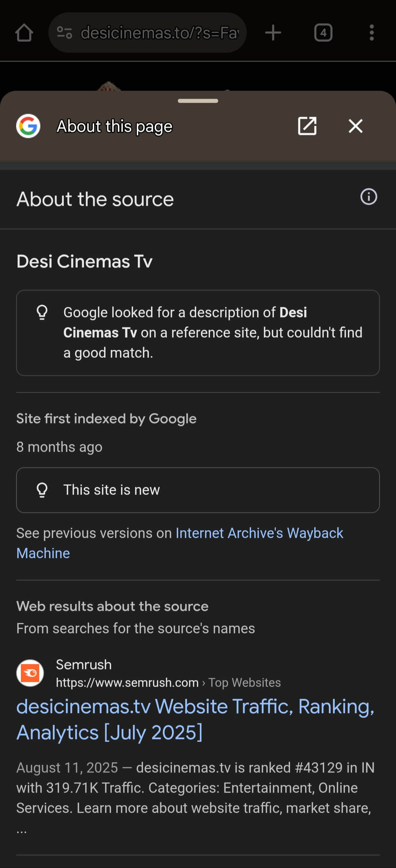Image resolution: width=396 pixels, height=868 pixels.
Task: Open Internet Archive's Wayback Machine link
Action: [180, 543]
